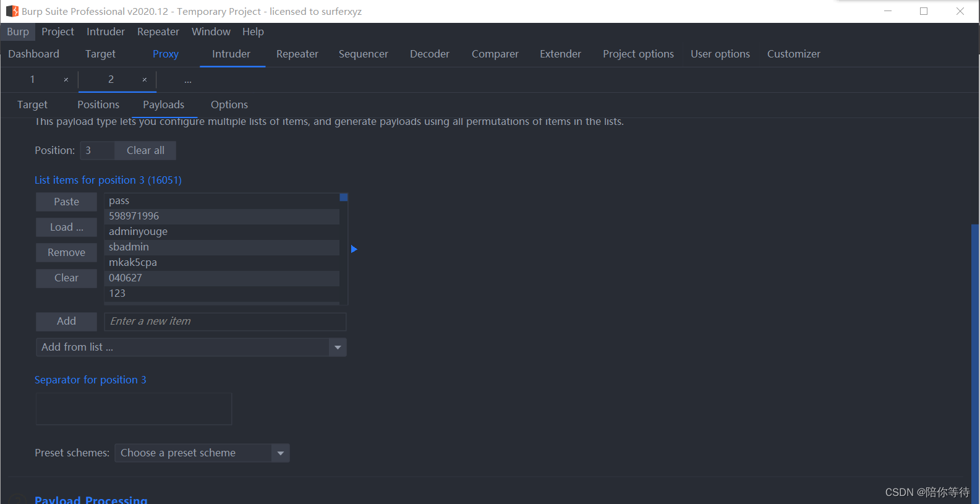This screenshot has height=504, width=980.
Task: Close Intruder attack tab 1
Action: pos(66,80)
